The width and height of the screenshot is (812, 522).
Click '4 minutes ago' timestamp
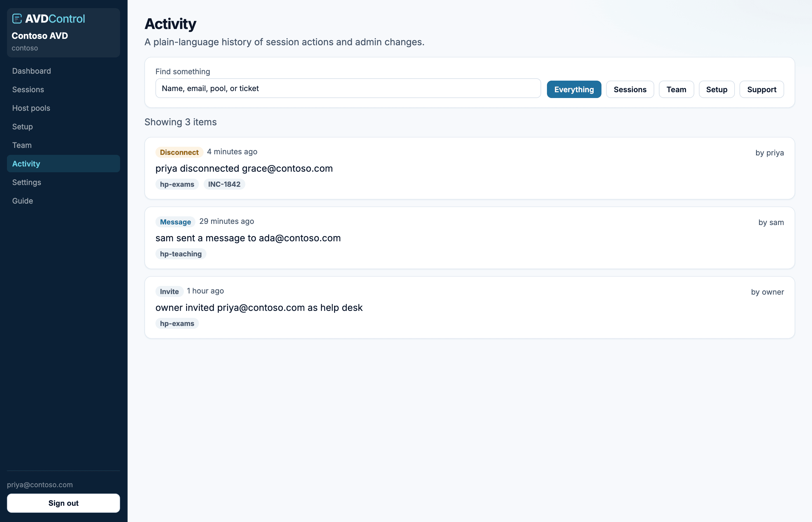click(232, 152)
